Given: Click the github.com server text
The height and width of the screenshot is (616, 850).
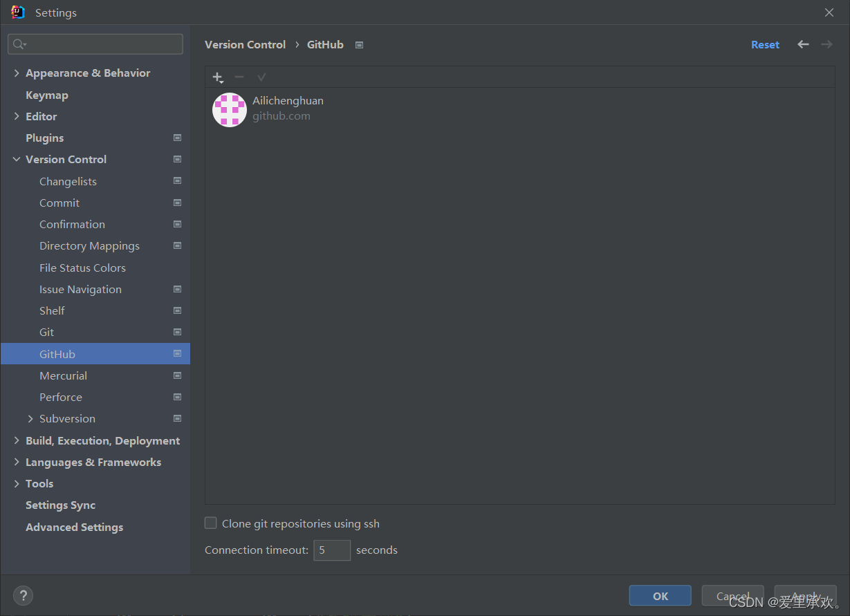Looking at the screenshot, I should point(281,116).
